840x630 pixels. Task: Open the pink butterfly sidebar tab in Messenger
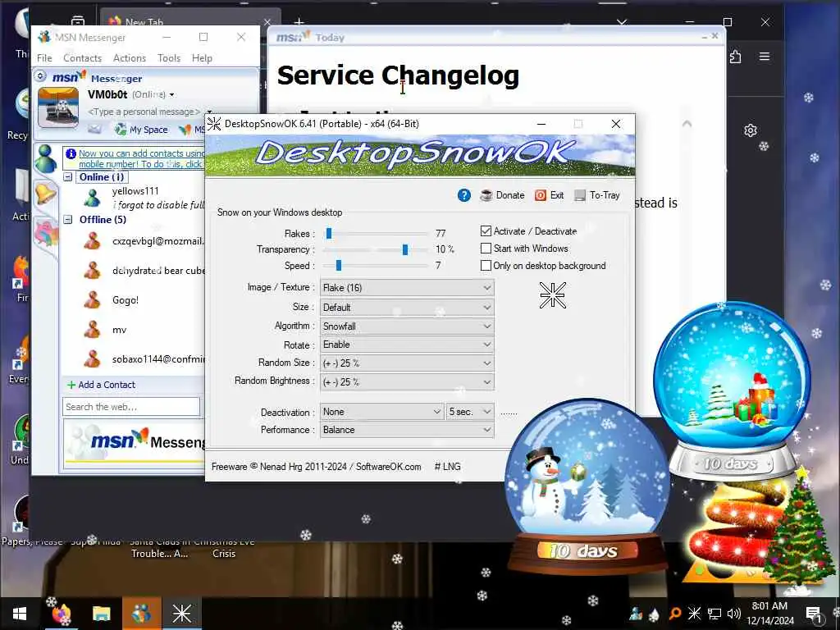46,234
